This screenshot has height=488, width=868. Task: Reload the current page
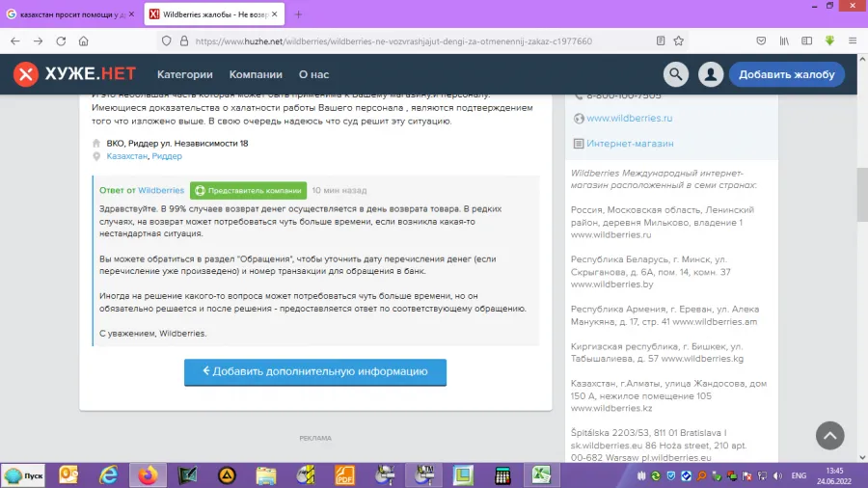tap(61, 41)
